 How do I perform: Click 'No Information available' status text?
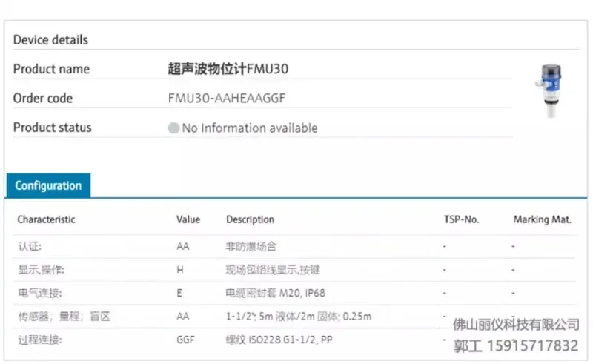click(250, 128)
